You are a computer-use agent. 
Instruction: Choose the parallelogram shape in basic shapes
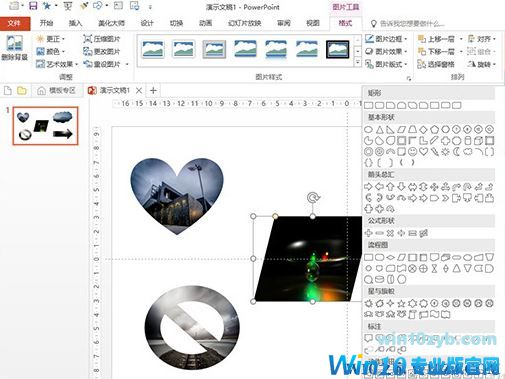[401, 129]
